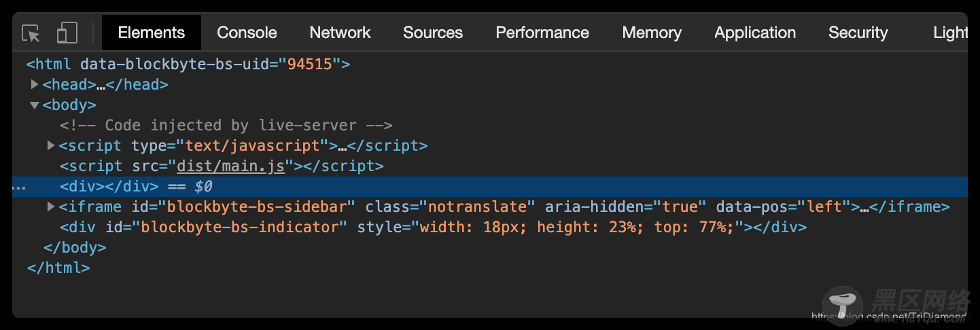Switch to the Console tab
The width and height of the screenshot is (980, 330).
(x=247, y=33)
